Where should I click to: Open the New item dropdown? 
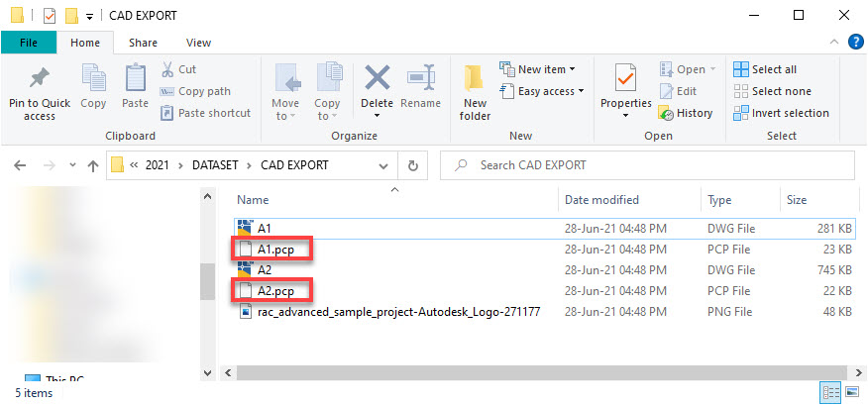point(537,69)
